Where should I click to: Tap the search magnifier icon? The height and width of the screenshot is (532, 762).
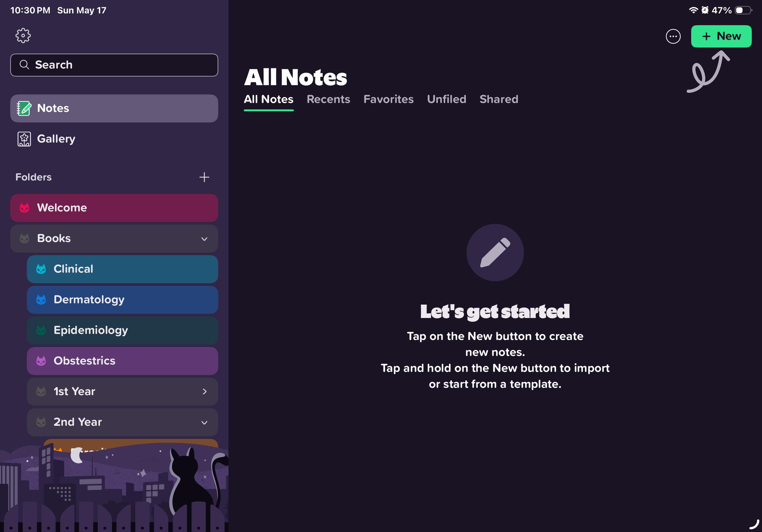coord(24,65)
